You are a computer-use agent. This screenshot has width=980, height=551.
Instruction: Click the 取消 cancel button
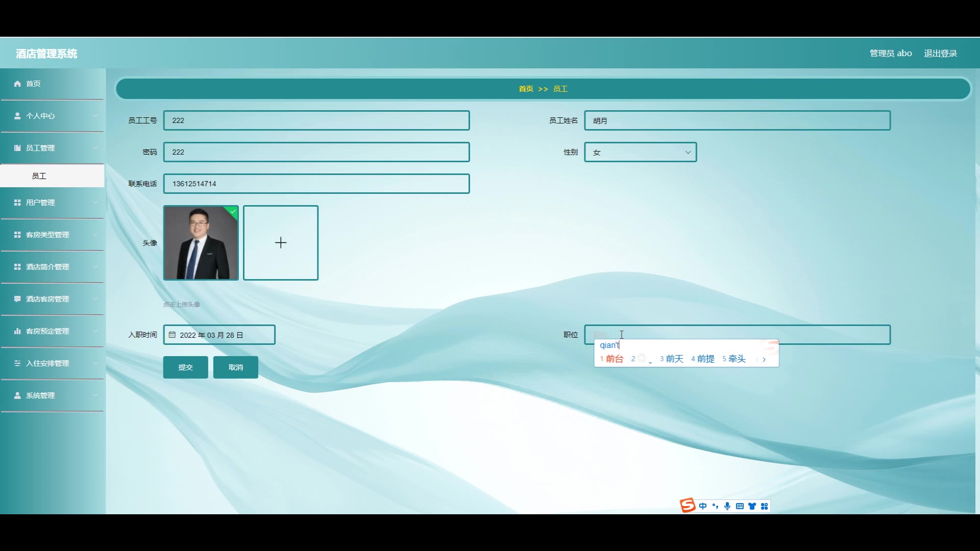(236, 367)
